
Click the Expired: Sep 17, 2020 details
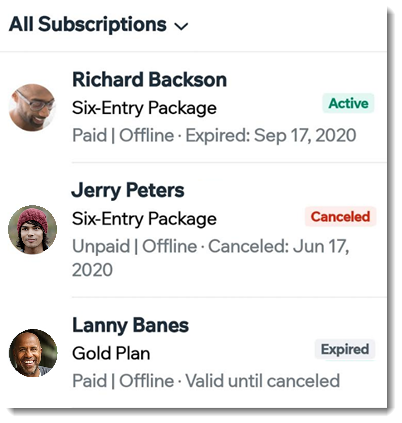tap(271, 136)
